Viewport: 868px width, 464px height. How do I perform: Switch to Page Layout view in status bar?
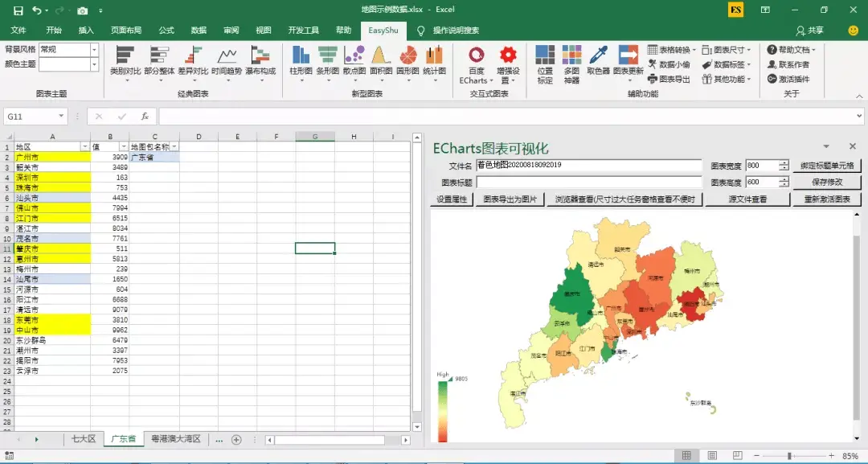[712, 456]
